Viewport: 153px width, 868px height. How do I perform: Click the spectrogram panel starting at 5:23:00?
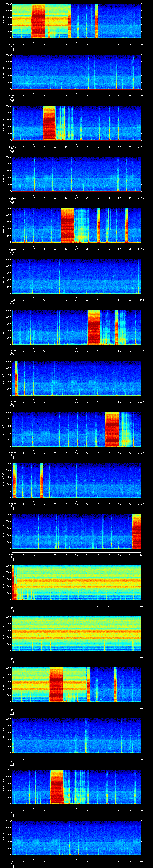point(76,72)
